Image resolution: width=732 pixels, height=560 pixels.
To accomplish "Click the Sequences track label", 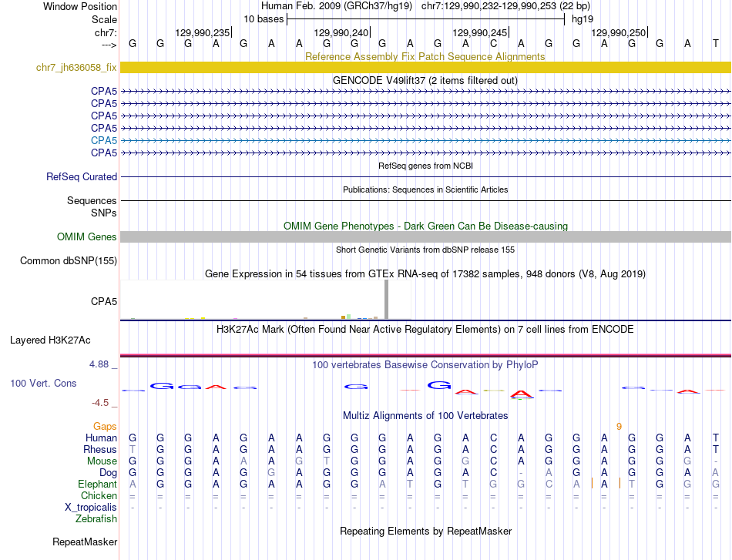I will (x=92, y=201).
